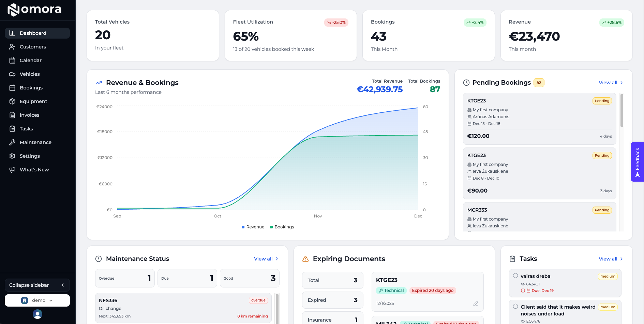Click the Pending badge on MCR333
The image size is (644, 324).
click(x=602, y=210)
